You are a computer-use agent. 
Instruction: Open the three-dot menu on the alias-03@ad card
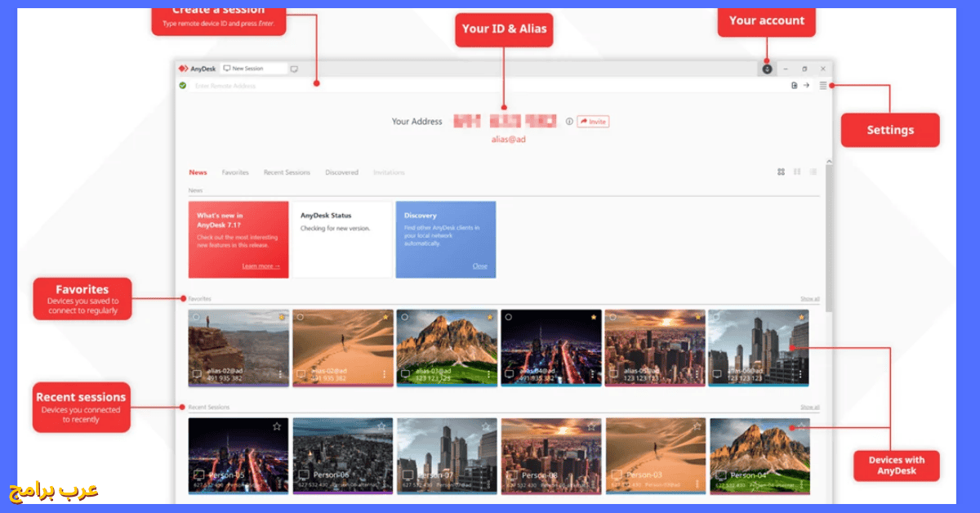pyautogui.click(x=488, y=374)
